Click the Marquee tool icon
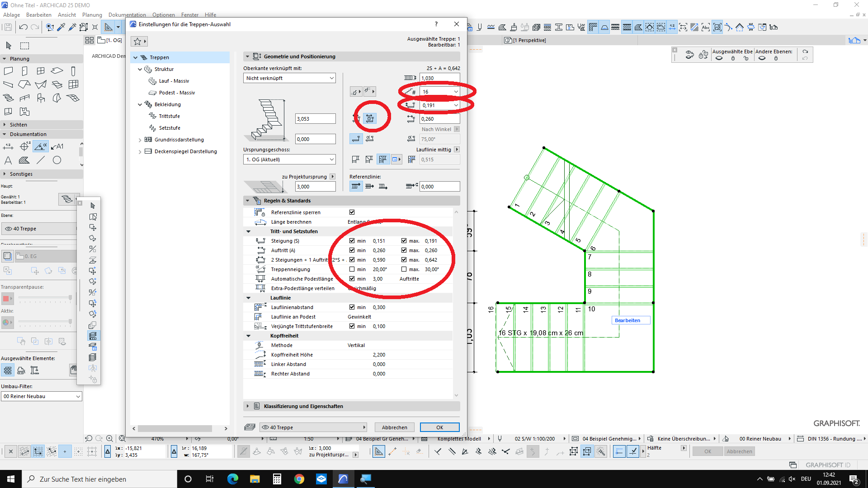 point(25,46)
